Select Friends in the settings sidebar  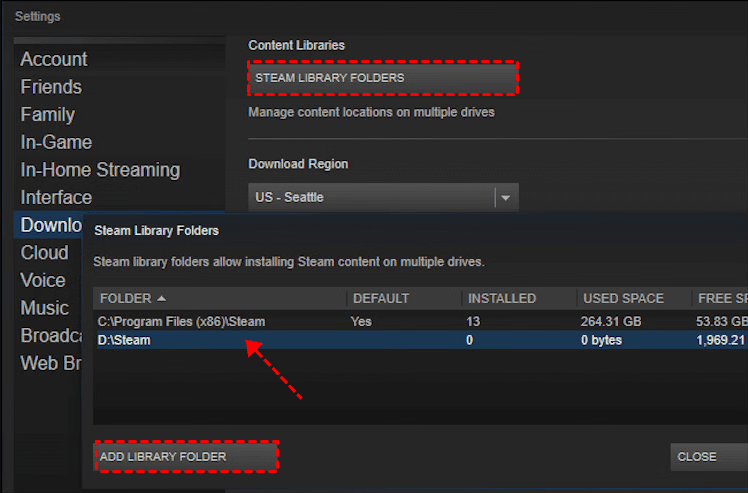51,87
